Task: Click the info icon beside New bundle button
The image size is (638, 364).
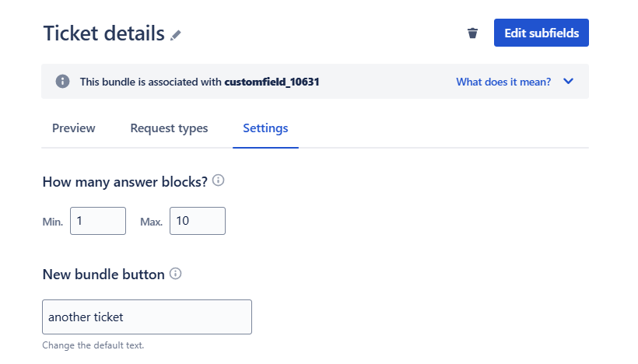Action: point(176,274)
